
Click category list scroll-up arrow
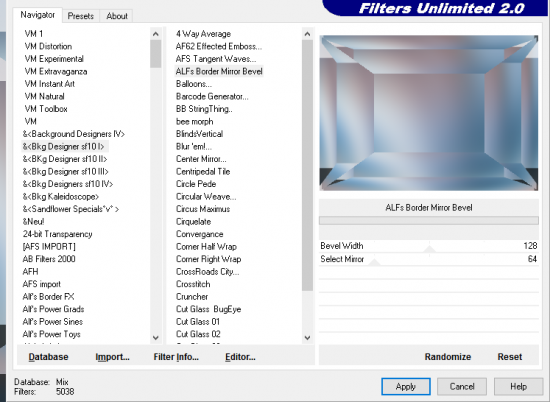click(156, 34)
